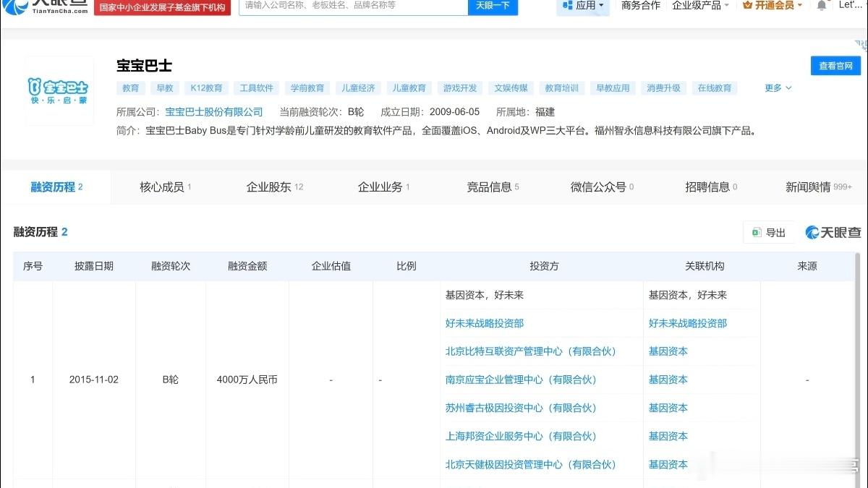This screenshot has height=488, width=868.
Task: Switch to the 招聘信息 tab
Action: (x=712, y=187)
